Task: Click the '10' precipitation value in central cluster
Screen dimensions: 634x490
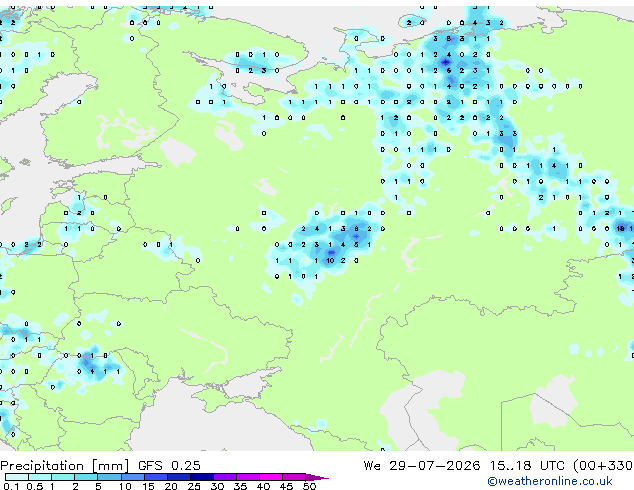Action: 330,260
